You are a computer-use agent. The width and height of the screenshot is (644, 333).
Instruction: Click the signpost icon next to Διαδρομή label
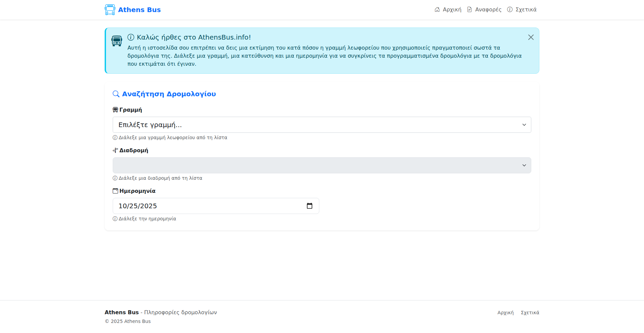pos(115,150)
